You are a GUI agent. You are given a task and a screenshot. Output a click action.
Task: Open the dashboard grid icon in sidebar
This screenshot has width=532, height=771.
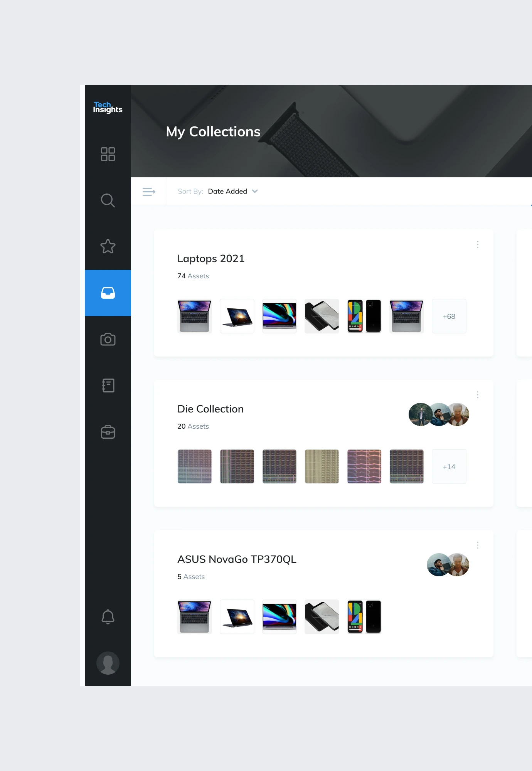[108, 154]
